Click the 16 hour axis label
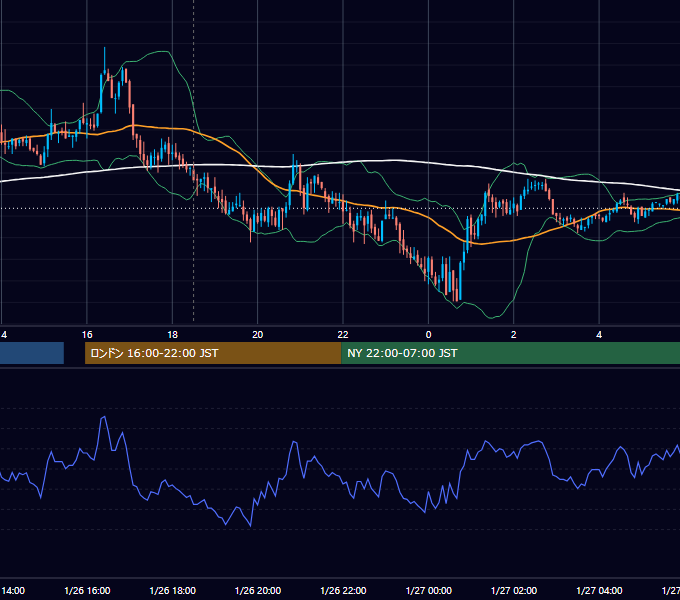Viewport: 680px width, 600px height. point(87,335)
